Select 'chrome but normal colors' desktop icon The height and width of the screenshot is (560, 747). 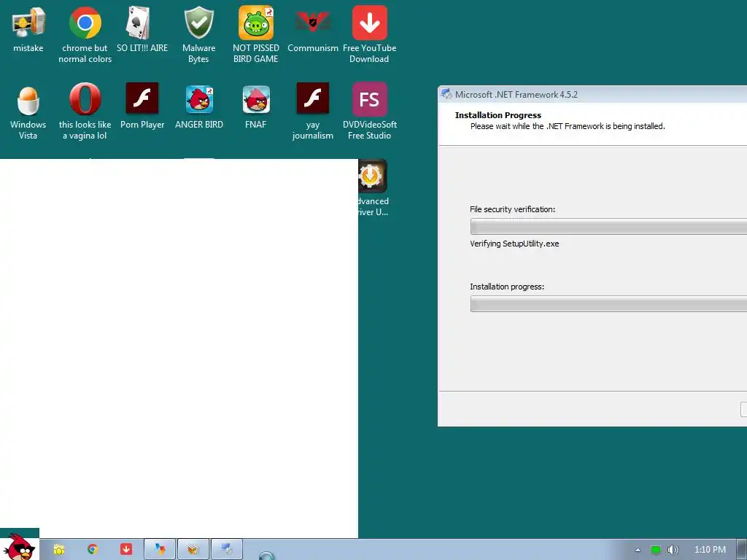tap(85, 35)
